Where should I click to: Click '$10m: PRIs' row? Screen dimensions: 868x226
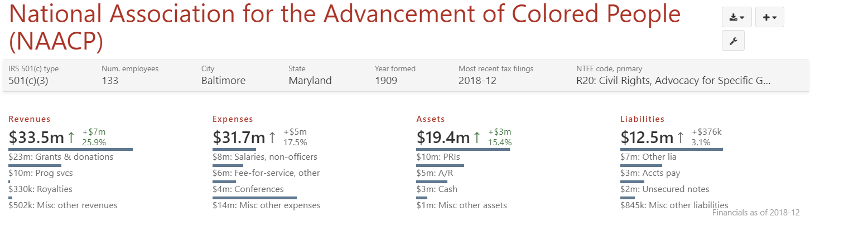point(438,157)
